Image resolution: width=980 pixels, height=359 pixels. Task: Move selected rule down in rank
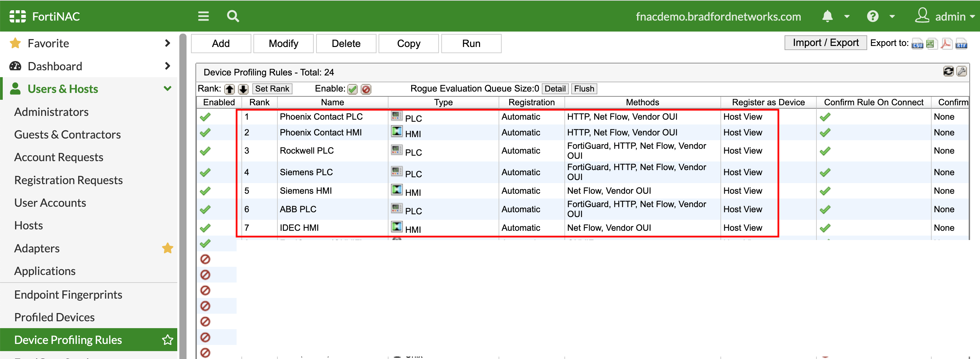[243, 88]
